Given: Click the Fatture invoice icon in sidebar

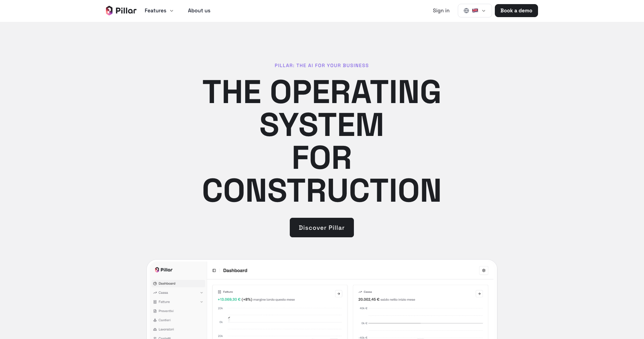Looking at the screenshot, I should point(155,302).
